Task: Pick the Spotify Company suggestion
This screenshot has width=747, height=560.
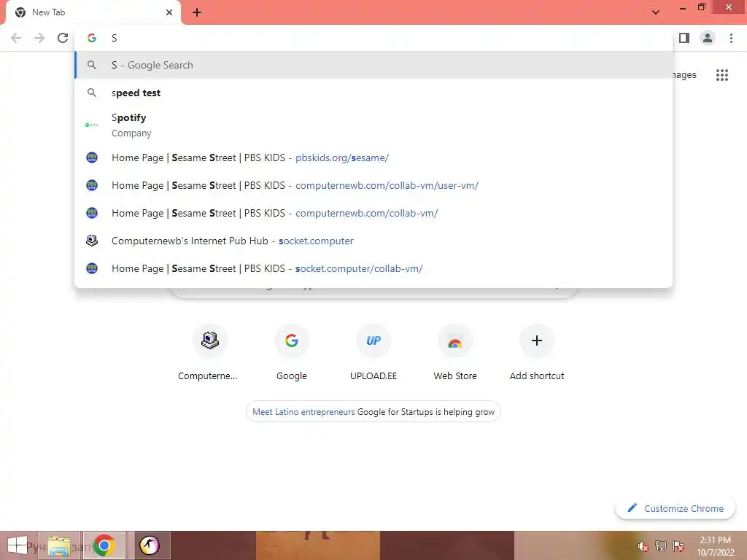Action: 373,125
